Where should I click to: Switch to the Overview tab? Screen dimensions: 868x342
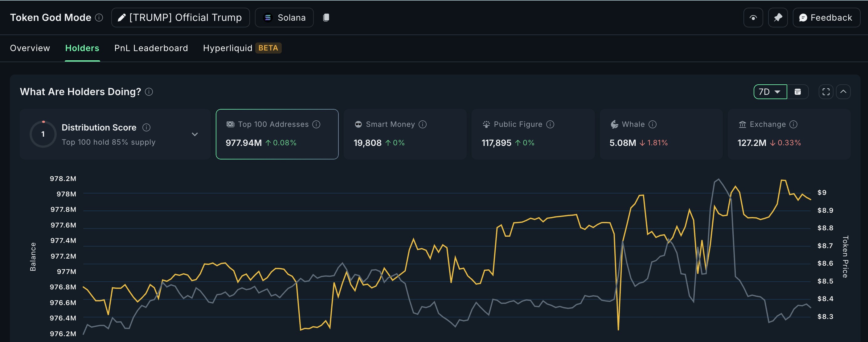coord(30,48)
